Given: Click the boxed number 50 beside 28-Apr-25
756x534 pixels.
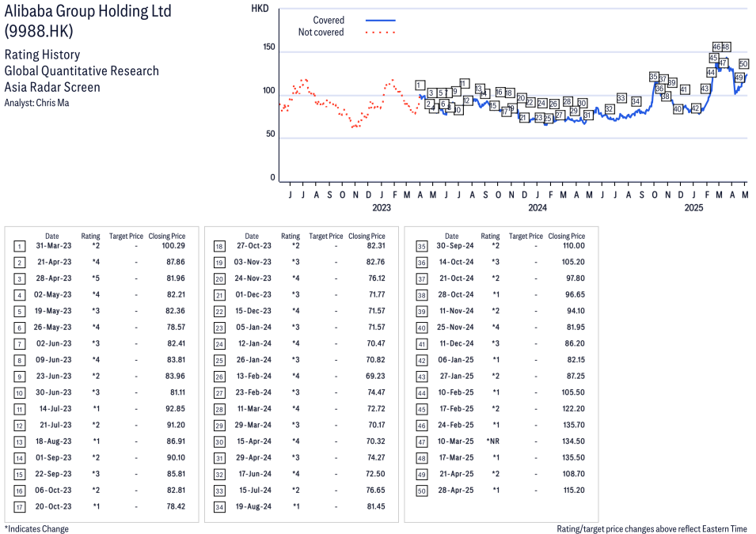Looking at the screenshot, I should point(421,490).
